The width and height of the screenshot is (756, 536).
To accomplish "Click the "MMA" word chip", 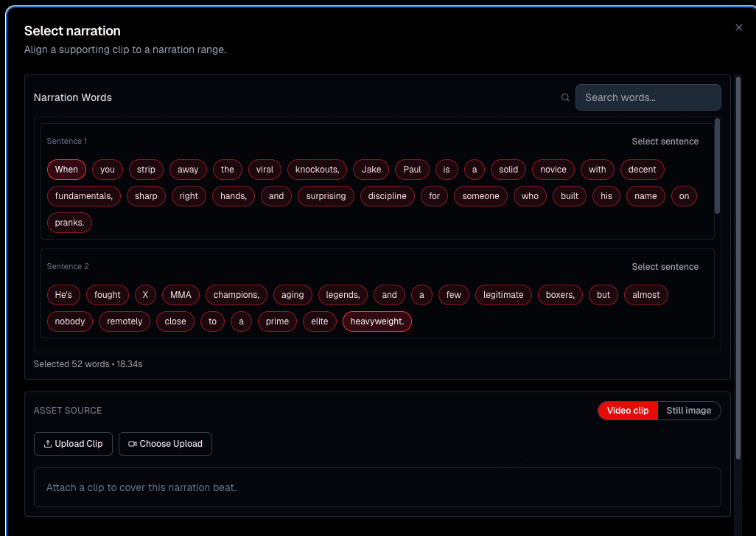I will click(181, 295).
